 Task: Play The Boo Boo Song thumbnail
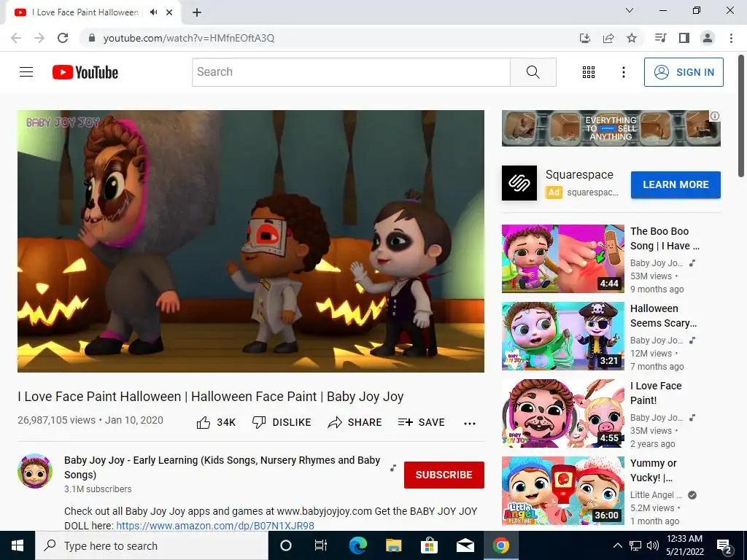point(562,259)
